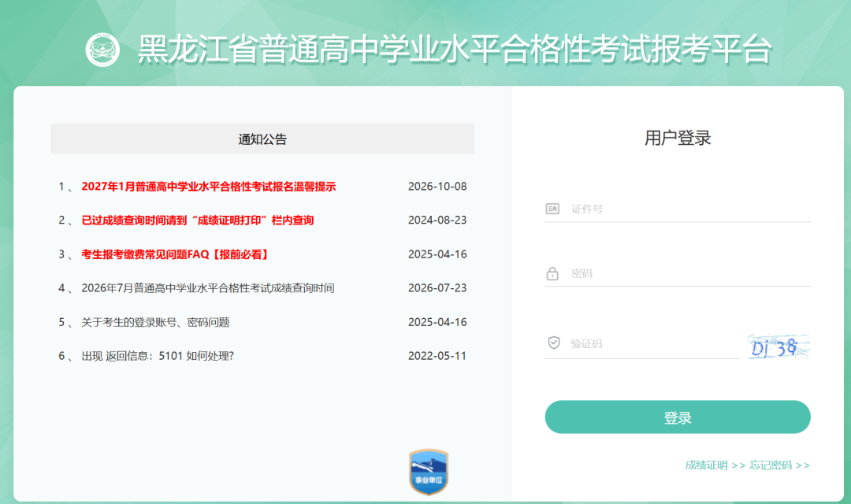Click the 事业单位 blue shield badge

pos(429,472)
